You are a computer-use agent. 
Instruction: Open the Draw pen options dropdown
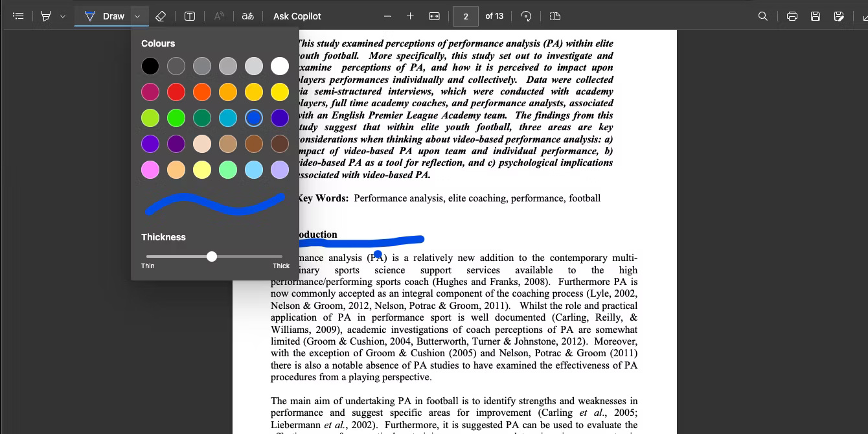pyautogui.click(x=137, y=16)
